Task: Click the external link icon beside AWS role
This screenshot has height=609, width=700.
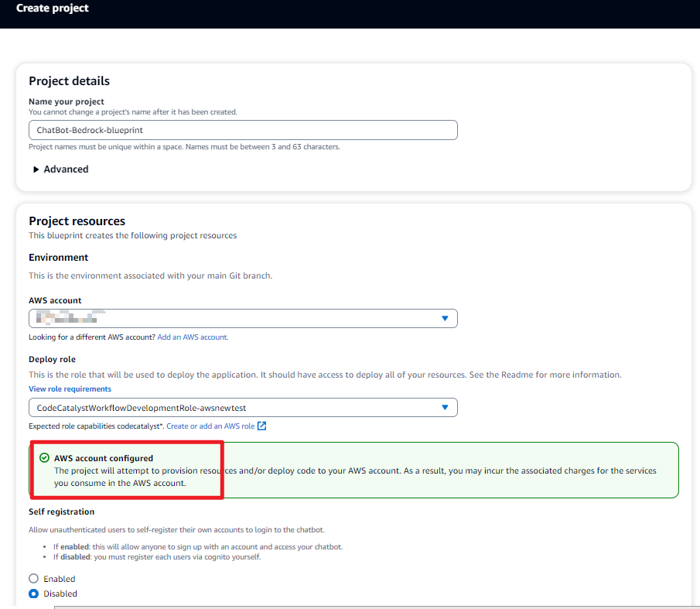Action: pos(261,426)
